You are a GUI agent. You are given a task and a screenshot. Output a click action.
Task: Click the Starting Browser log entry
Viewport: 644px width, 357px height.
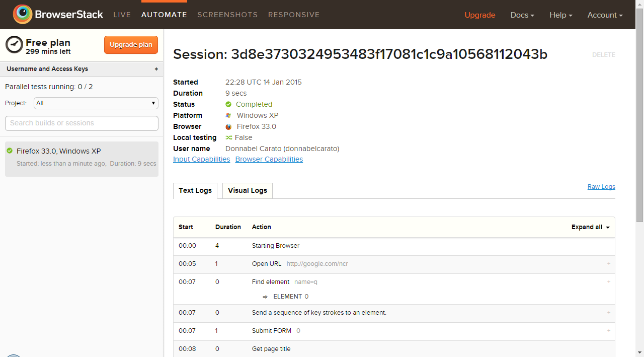pos(276,246)
